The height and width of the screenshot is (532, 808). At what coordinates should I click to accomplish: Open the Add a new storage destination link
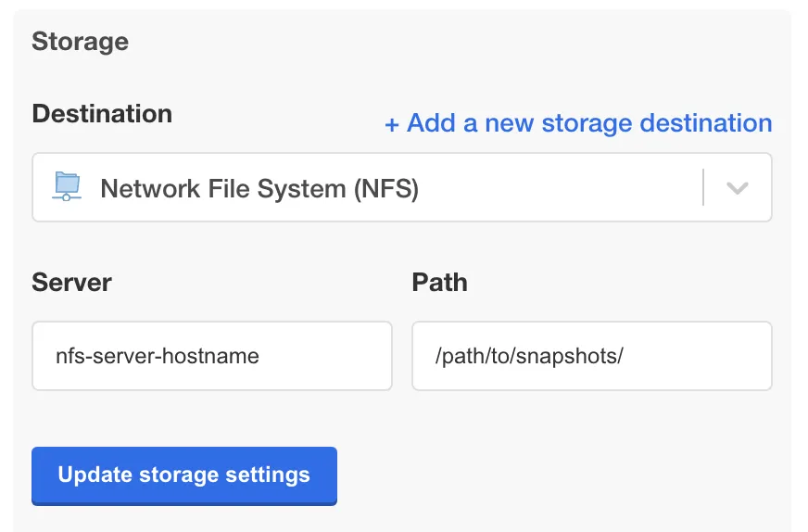point(578,123)
